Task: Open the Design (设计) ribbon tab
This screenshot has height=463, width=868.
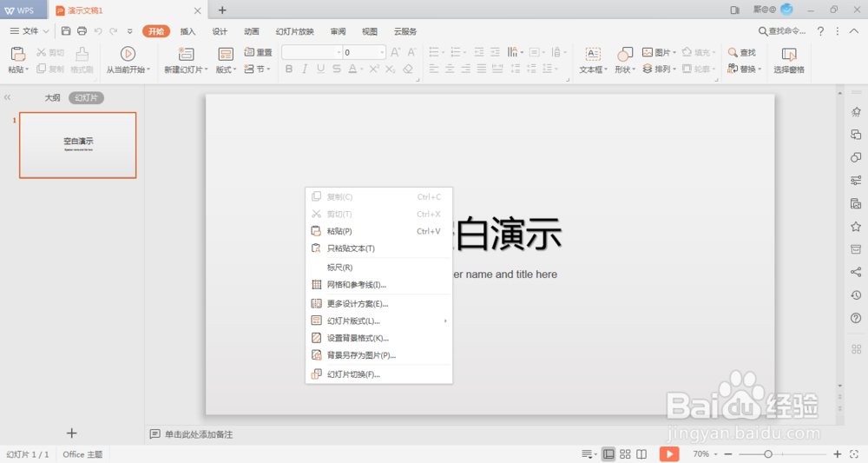Action: point(220,31)
